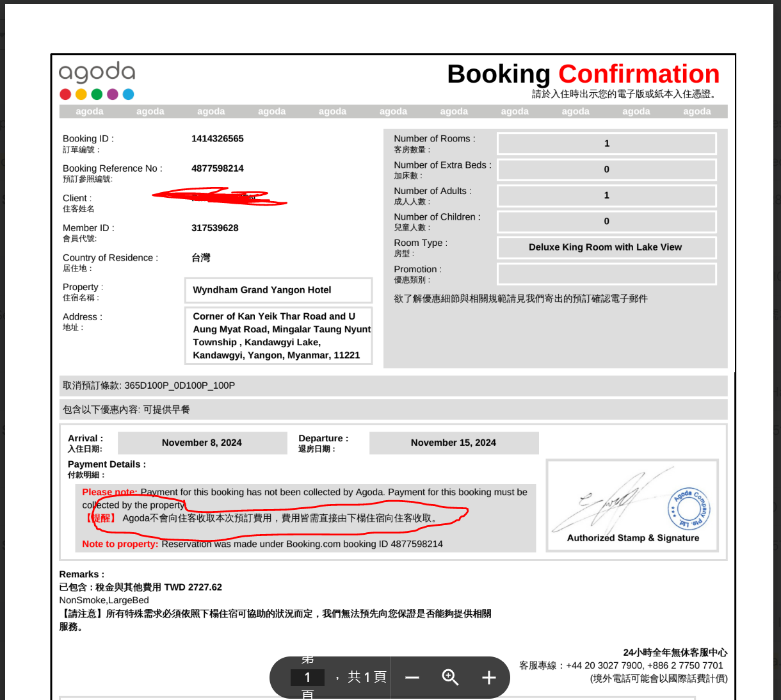Click the country of residence value 台灣

(x=201, y=257)
